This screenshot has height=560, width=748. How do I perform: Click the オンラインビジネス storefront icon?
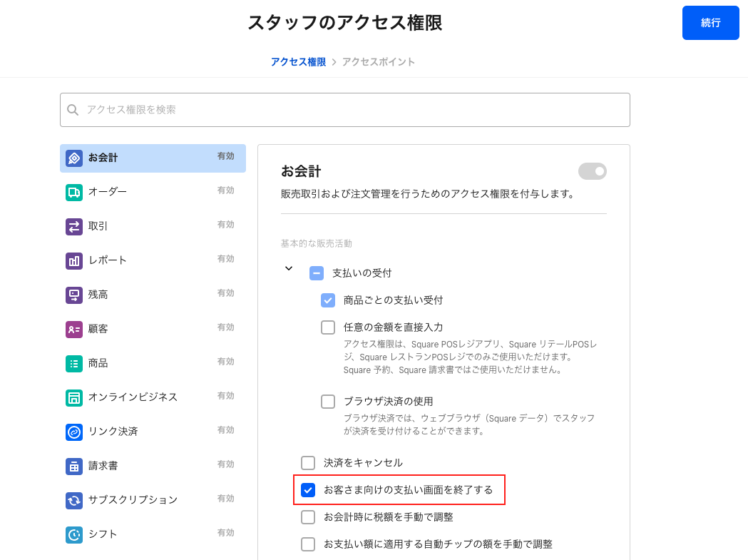click(74, 397)
